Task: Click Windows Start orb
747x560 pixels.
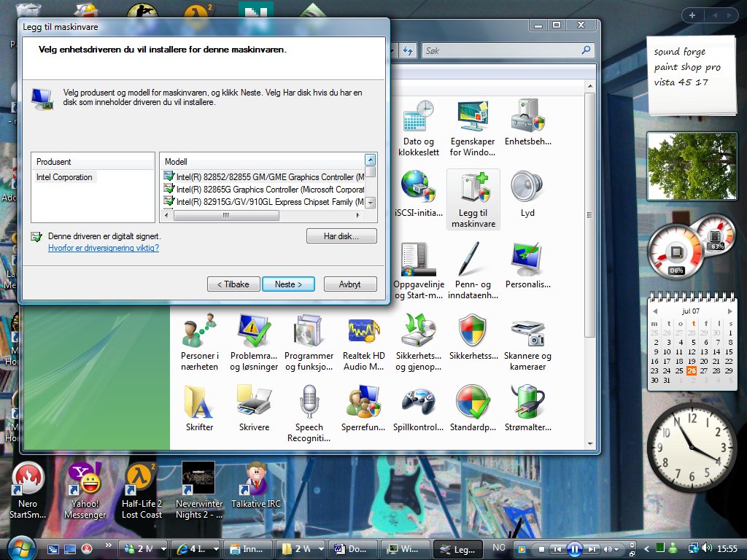Action: [21, 548]
